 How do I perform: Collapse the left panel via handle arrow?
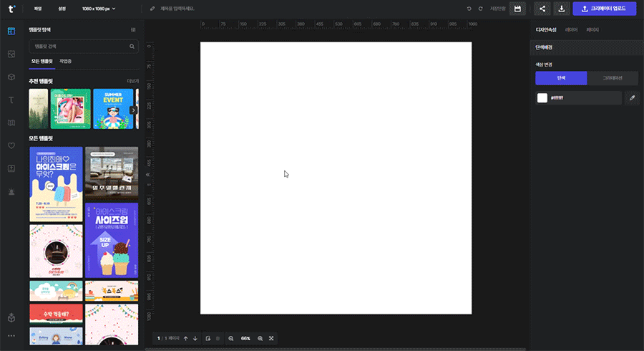(148, 174)
